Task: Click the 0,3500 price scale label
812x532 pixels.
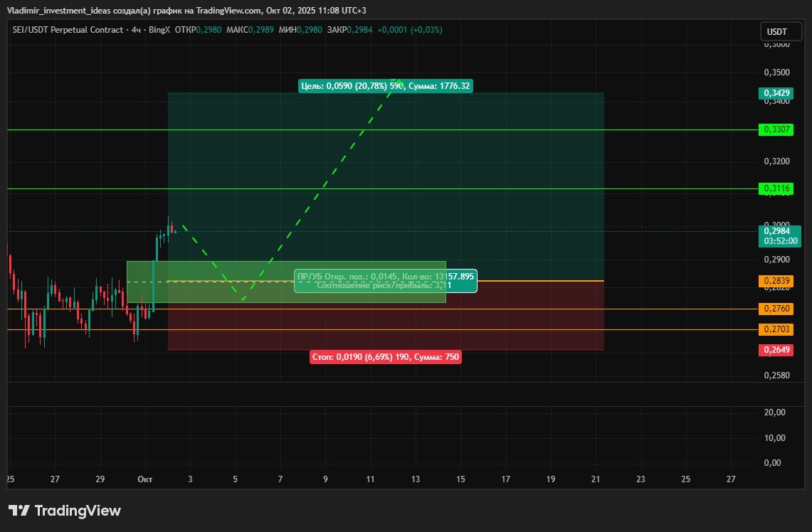Action: click(777, 73)
